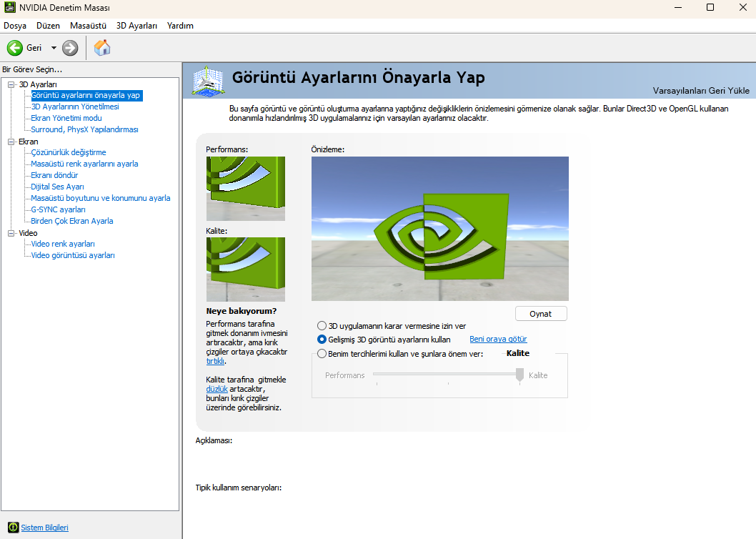Image resolution: width=756 pixels, height=539 pixels.
Task: Minimize the NVIDIA Denetim Masası window
Action: [x=678, y=7]
